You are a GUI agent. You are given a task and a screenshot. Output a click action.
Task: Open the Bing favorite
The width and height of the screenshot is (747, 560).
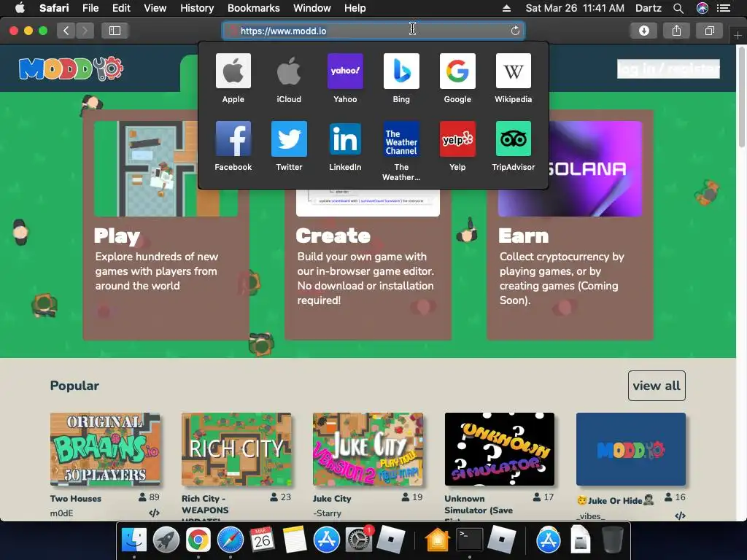(x=401, y=71)
